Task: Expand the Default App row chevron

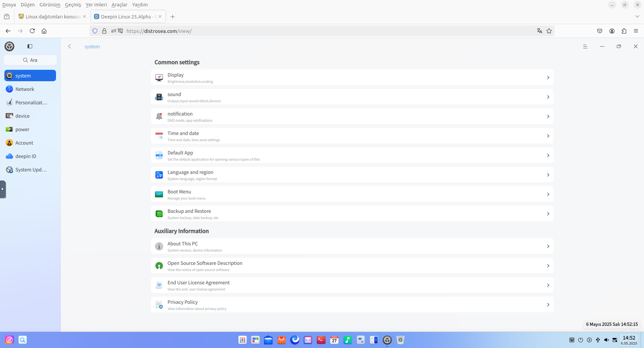Action: tap(548, 155)
